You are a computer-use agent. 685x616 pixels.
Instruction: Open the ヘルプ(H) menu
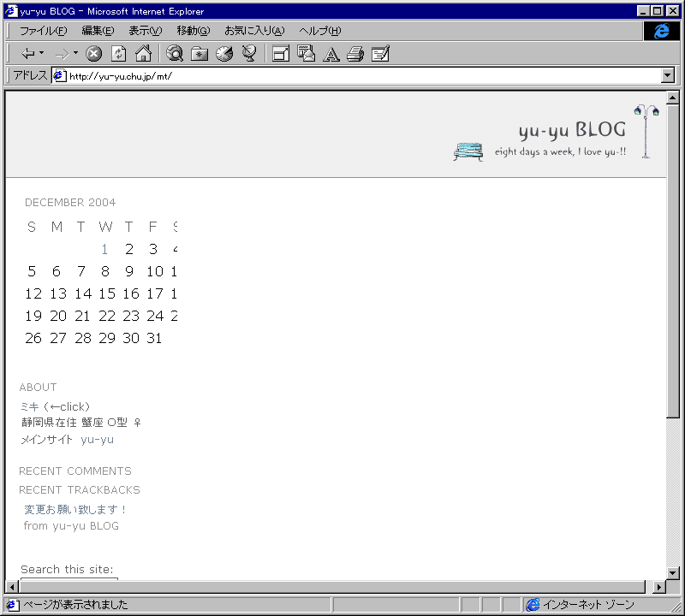tap(319, 31)
